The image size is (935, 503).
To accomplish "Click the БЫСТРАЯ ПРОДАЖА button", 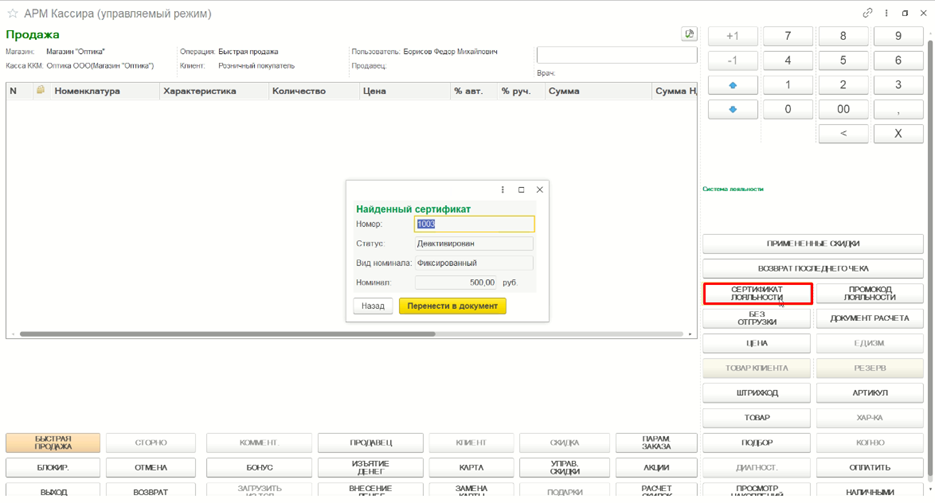I will point(53,443).
